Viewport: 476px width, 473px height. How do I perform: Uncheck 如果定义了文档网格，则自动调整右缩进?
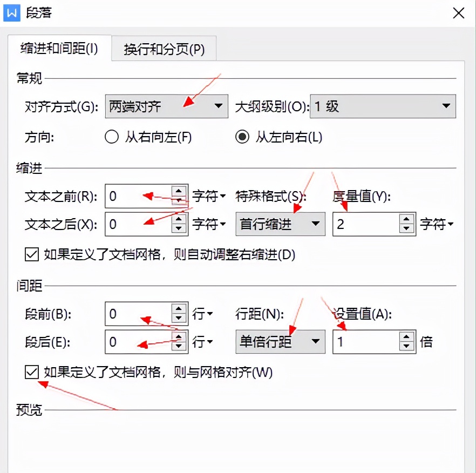pos(31,254)
